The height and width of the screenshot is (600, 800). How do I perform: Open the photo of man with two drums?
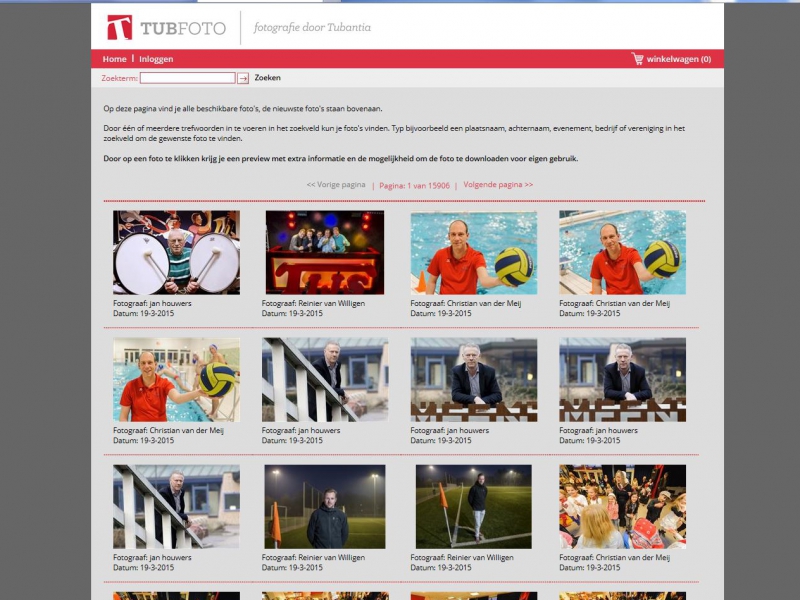pos(176,252)
